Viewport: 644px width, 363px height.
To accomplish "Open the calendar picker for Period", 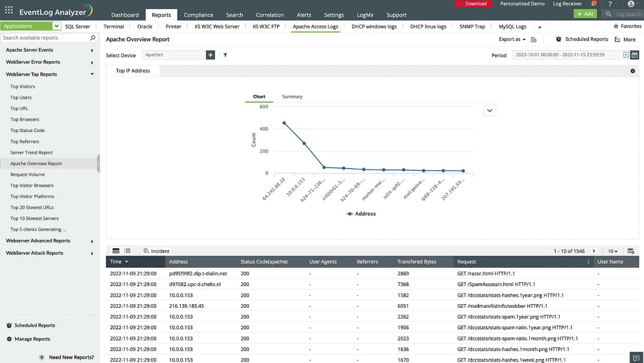I will (x=634, y=55).
